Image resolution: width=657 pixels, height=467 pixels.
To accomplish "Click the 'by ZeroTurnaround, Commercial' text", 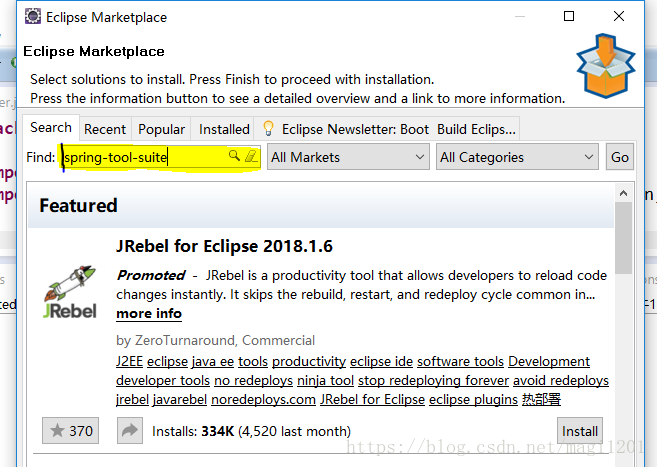I will coord(215,340).
